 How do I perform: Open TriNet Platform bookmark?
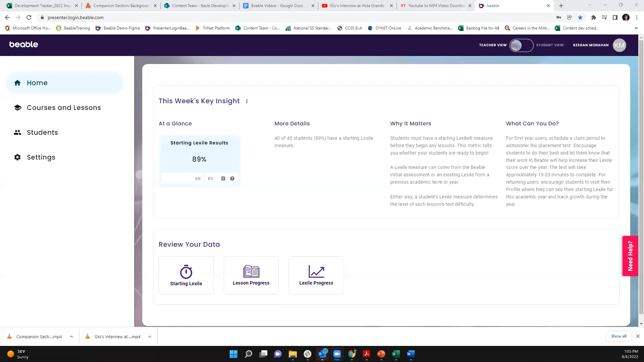212,28
